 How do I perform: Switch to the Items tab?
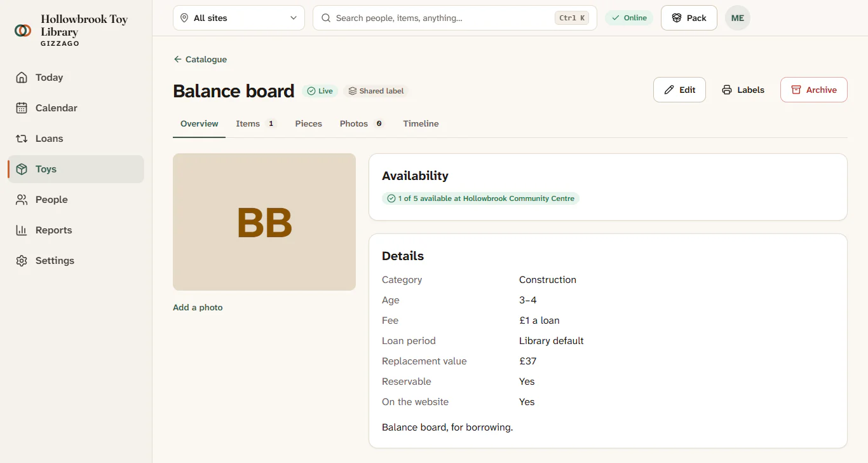coord(256,124)
